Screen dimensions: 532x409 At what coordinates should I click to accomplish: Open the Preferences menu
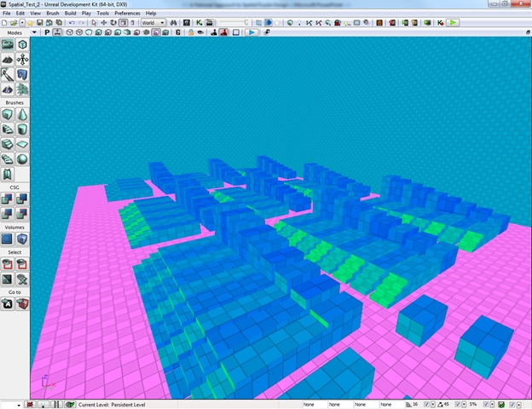point(127,14)
